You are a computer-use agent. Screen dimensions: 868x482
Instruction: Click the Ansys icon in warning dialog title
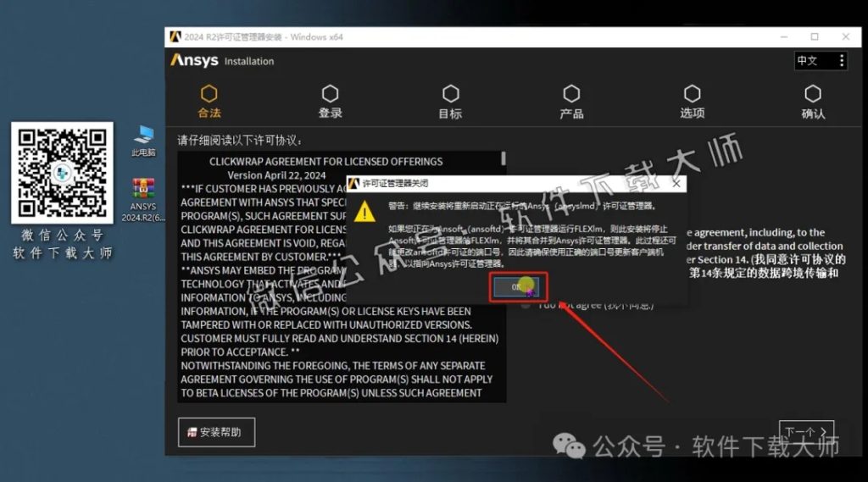pyautogui.click(x=353, y=184)
